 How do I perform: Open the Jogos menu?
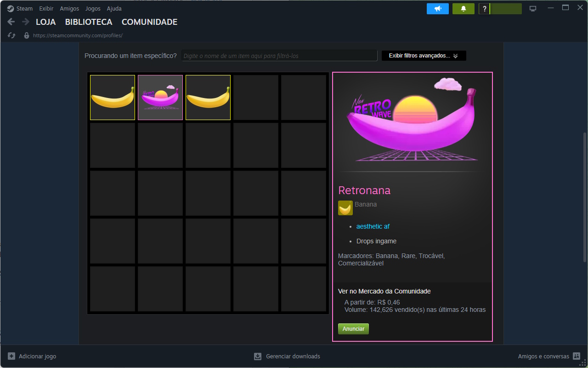click(x=93, y=9)
